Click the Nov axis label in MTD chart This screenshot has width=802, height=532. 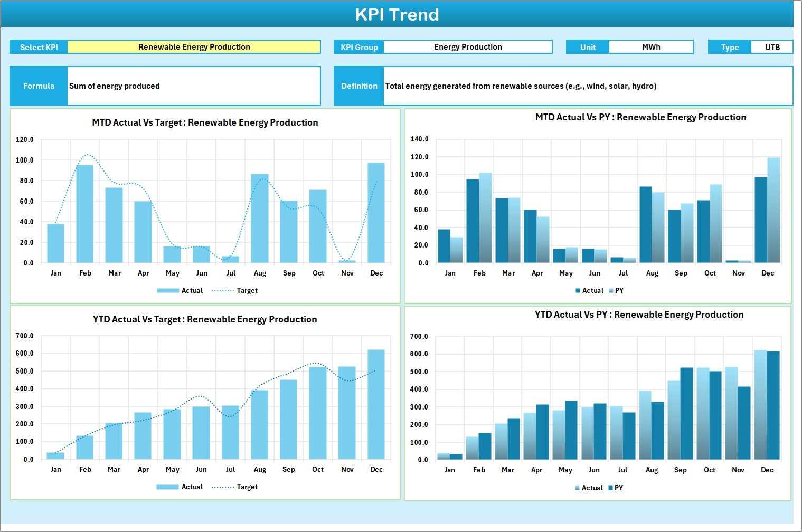point(347,273)
